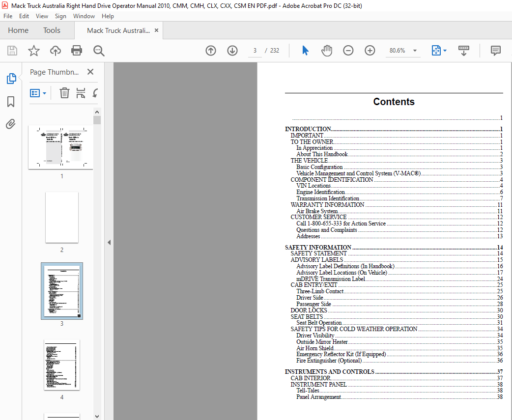Collapse the navigation pane arrow
The image size is (512, 420).
click(109, 242)
